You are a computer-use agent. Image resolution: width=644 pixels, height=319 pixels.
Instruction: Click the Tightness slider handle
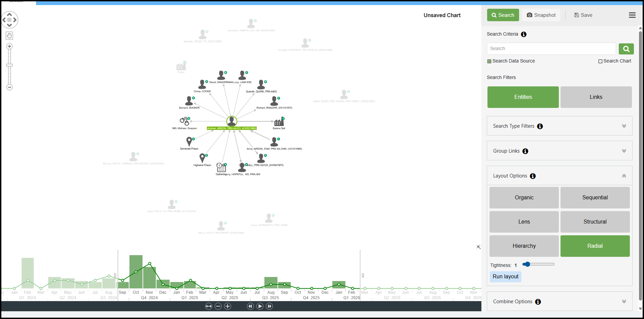click(x=528, y=265)
